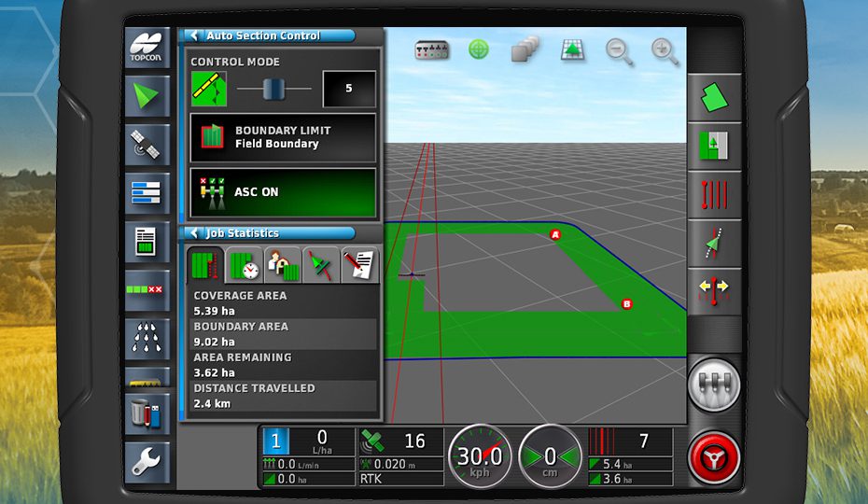
Task: Select the crossed-out green arrow statistics tab
Action: 321,265
